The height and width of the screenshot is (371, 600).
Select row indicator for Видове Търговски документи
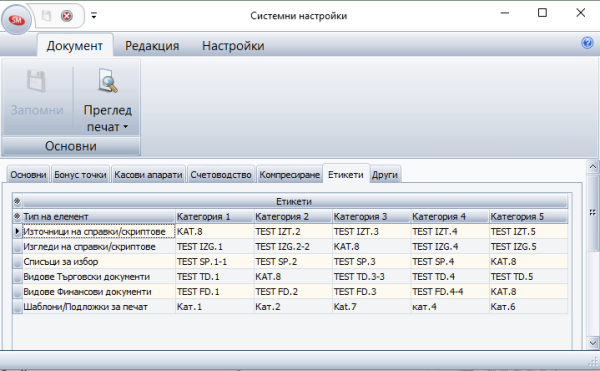tap(17, 277)
